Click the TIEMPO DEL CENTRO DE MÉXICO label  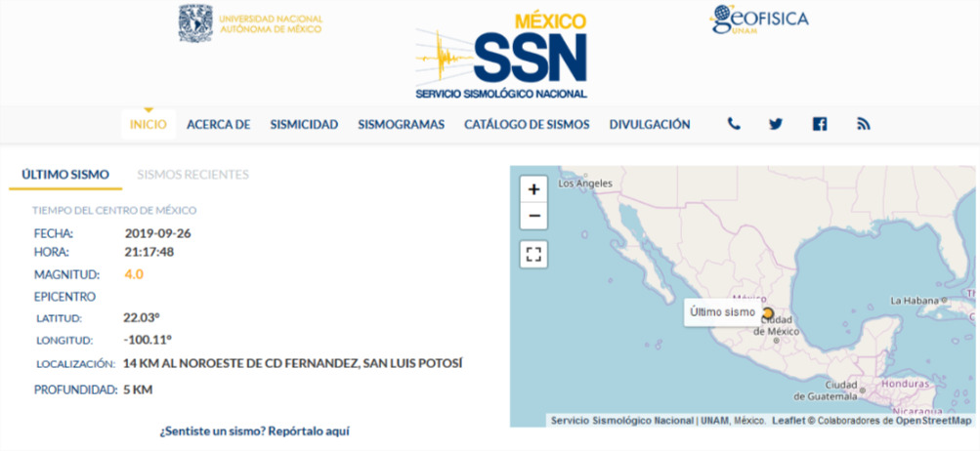(114, 211)
